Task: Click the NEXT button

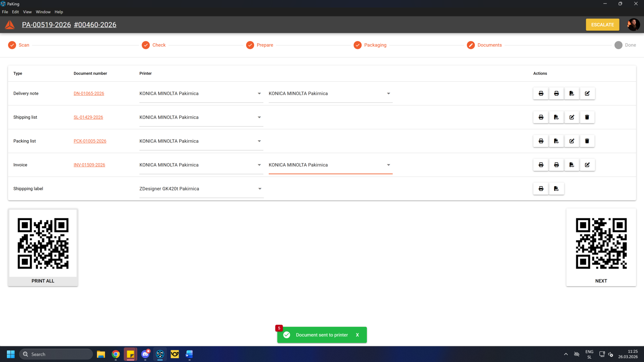Action: coord(601,247)
